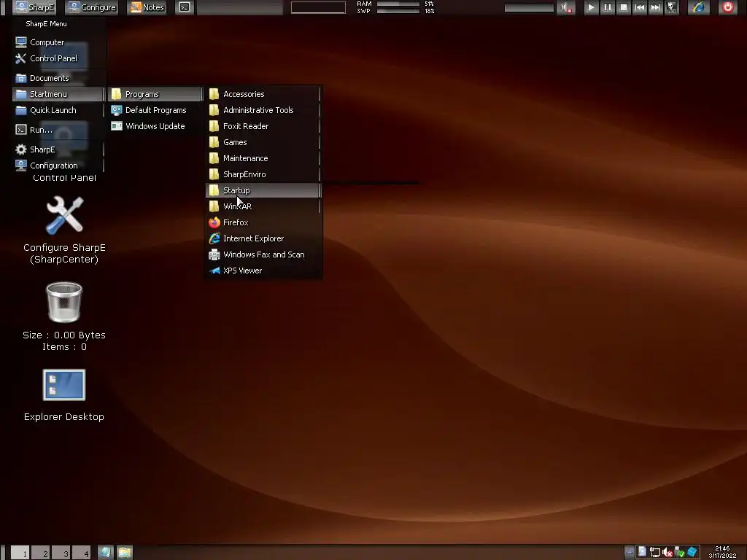The height and width of the screenshot is (560, 747).
Task: Open the Notes module
Action: [147, 7]
